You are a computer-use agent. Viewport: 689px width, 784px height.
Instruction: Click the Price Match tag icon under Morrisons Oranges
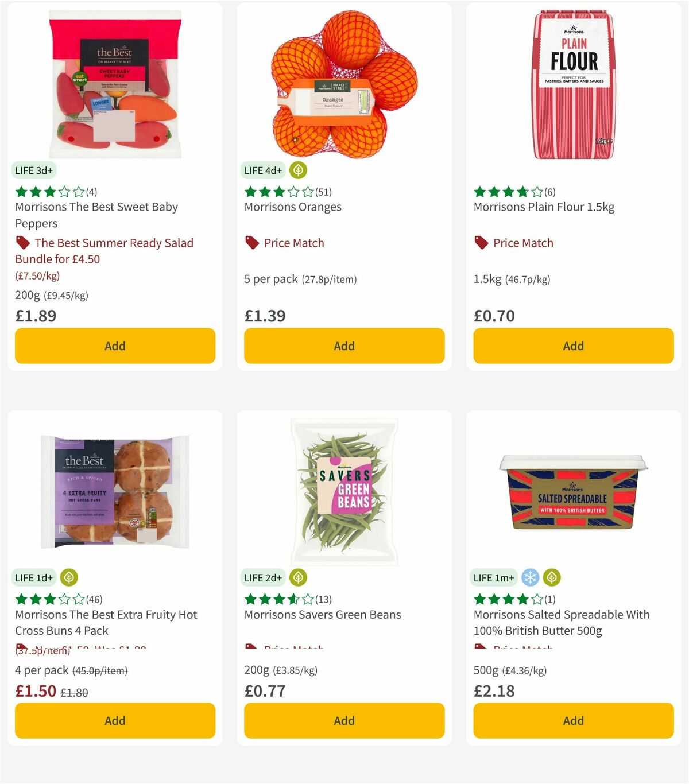click(251, 243)
